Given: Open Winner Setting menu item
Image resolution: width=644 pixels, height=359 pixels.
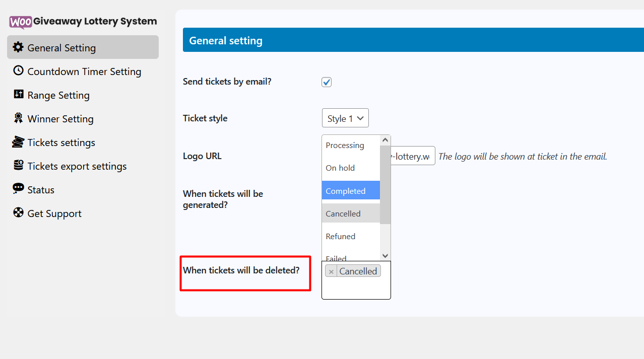Looking at the screenshot, I should point(60,119).
